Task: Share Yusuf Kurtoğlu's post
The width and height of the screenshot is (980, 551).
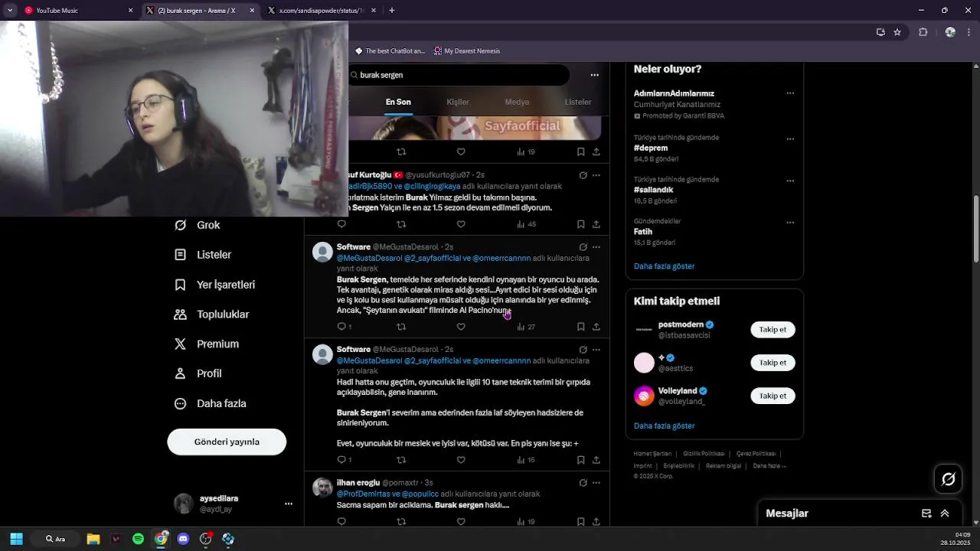Action: [596, 224]
